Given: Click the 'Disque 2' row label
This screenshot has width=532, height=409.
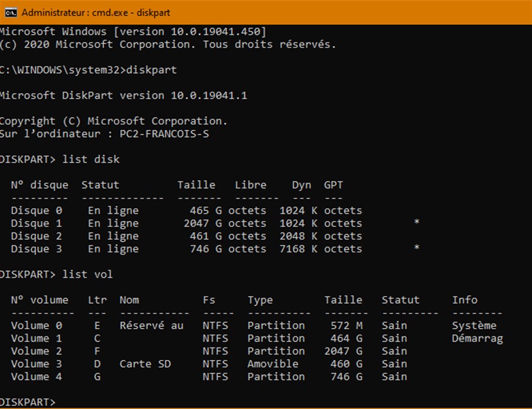Looking at the screenshot, I should click(36, 236).
